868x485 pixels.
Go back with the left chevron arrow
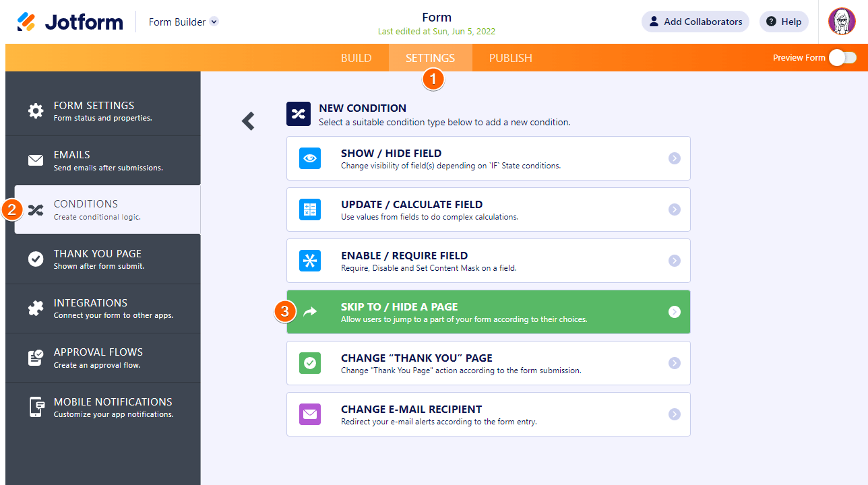[249, 121]
